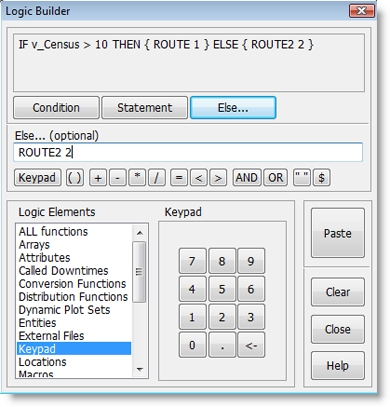Click the Paste button
This screenshot has height=407, width=390.
pyautogui.click(x=338, y=233)
